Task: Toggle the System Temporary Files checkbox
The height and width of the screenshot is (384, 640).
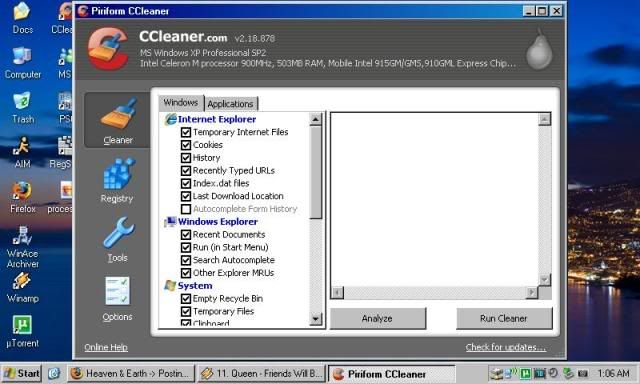Action: 186,311
